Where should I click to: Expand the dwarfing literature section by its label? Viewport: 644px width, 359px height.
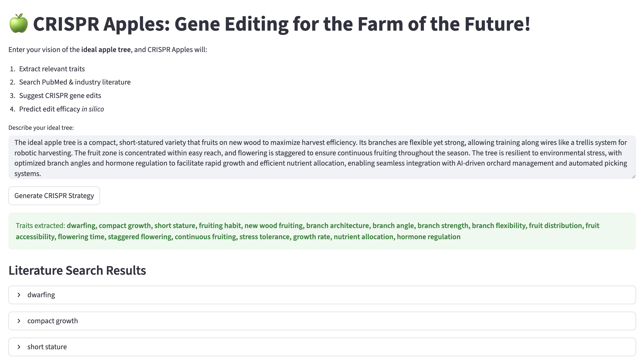point(41,295)
